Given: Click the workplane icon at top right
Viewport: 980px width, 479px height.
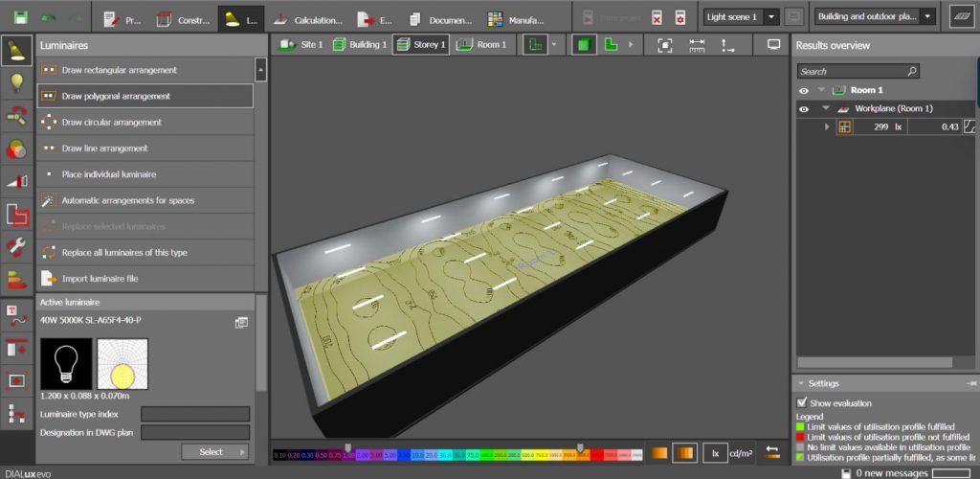Looking at the screenshot, I should point(961,17).
